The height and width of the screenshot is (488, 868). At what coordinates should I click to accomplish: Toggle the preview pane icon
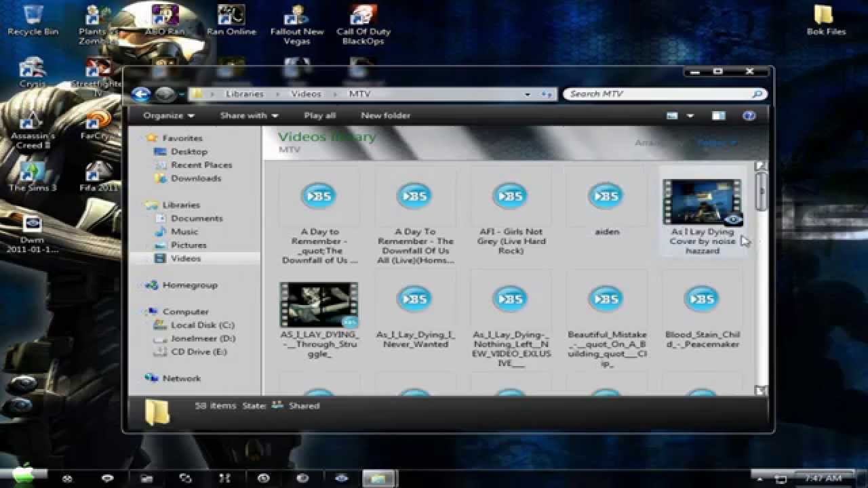(718, 116)
